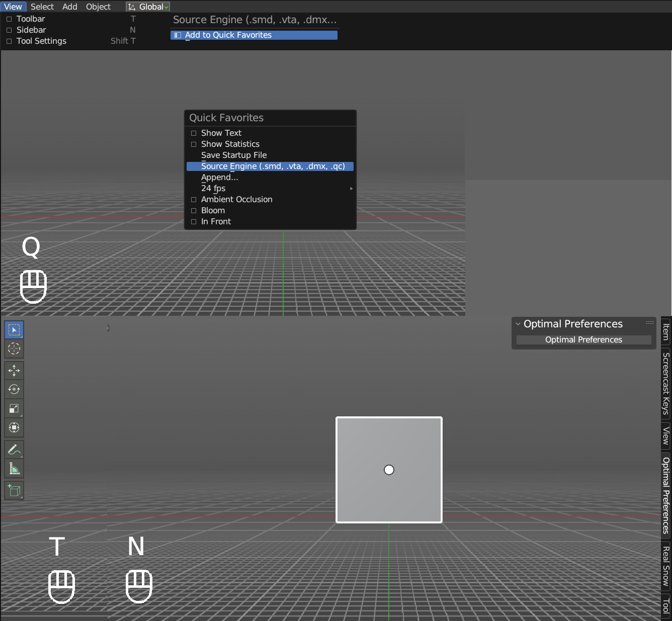Enable the Toolbar checkbox in the View menu
672x621 pixels.
coord(9,19)
